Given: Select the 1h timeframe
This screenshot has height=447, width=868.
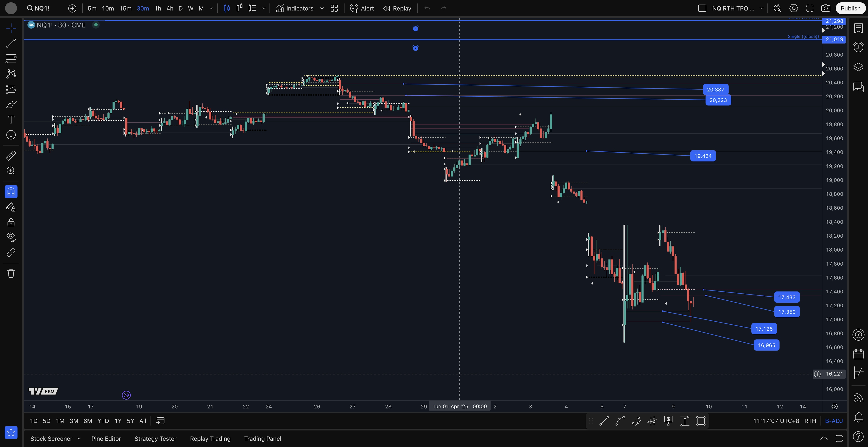Looking at the screenshot, I should click(158, 8).
